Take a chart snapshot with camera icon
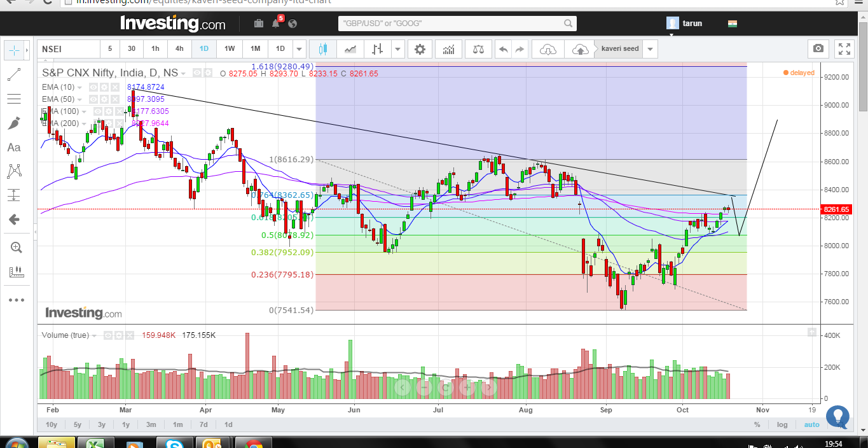Viewport: 868px width, 448px height. tap(818, 49)
